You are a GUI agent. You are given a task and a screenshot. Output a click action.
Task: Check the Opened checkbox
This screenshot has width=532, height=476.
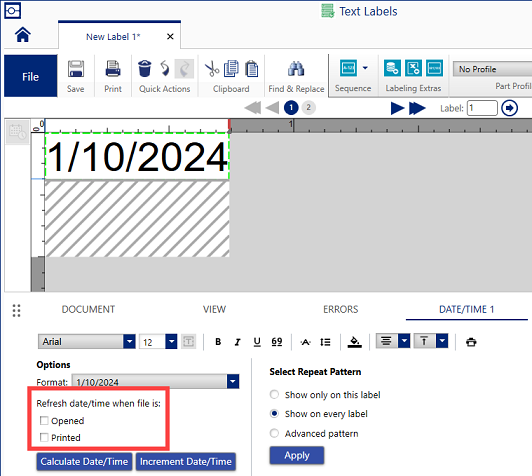44,421
